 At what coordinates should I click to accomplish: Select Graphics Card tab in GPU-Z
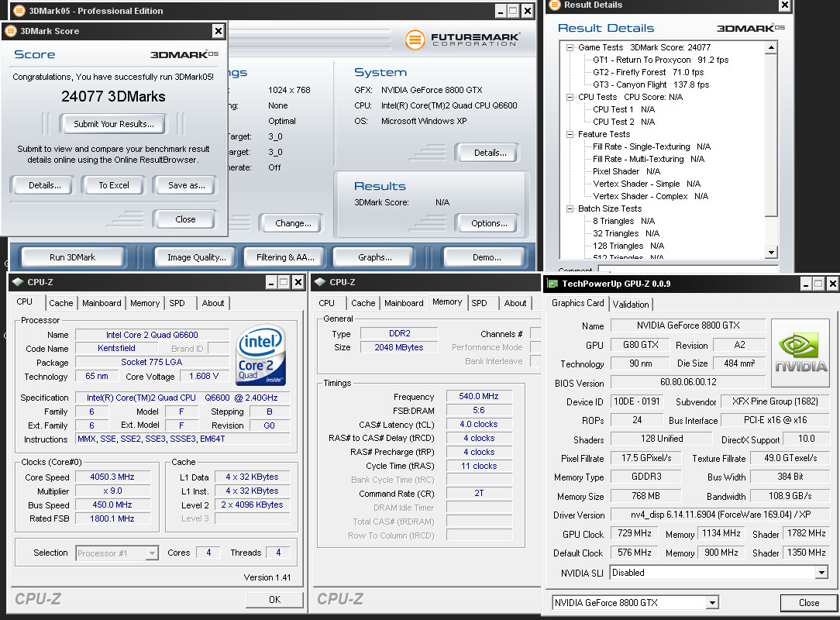coord(577,303)
